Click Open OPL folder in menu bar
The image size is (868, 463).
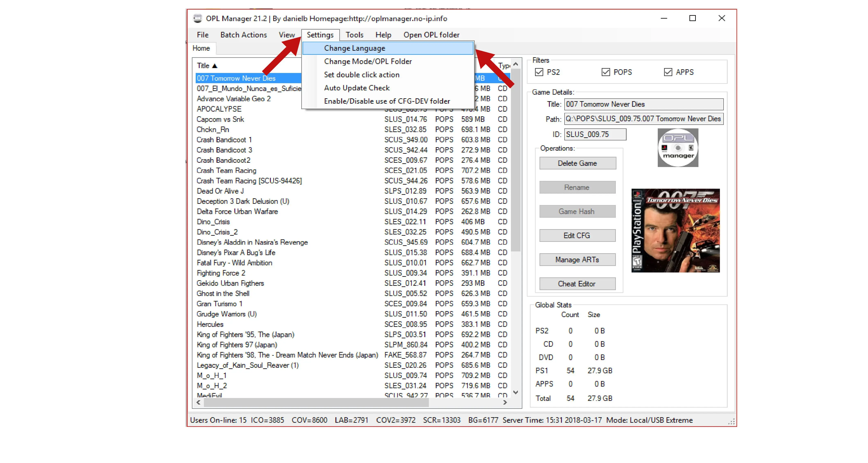431,35
